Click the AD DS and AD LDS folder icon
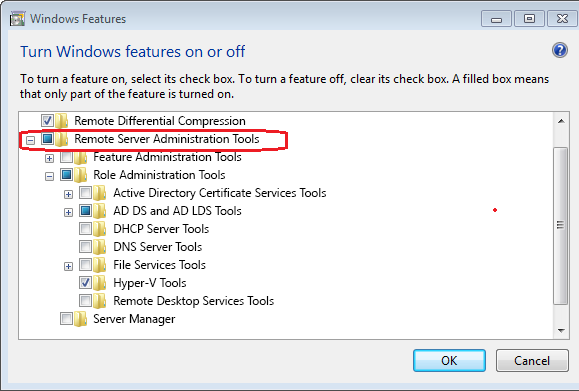This screenshot has height=391, width=579. point(99,211)
